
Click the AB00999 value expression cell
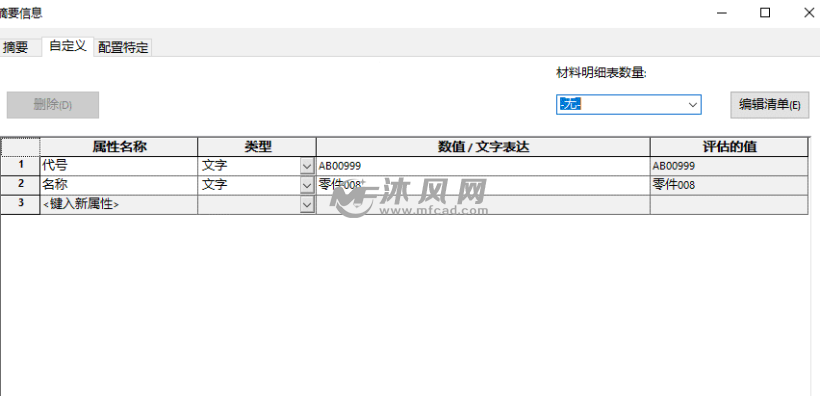click(483, 166)
